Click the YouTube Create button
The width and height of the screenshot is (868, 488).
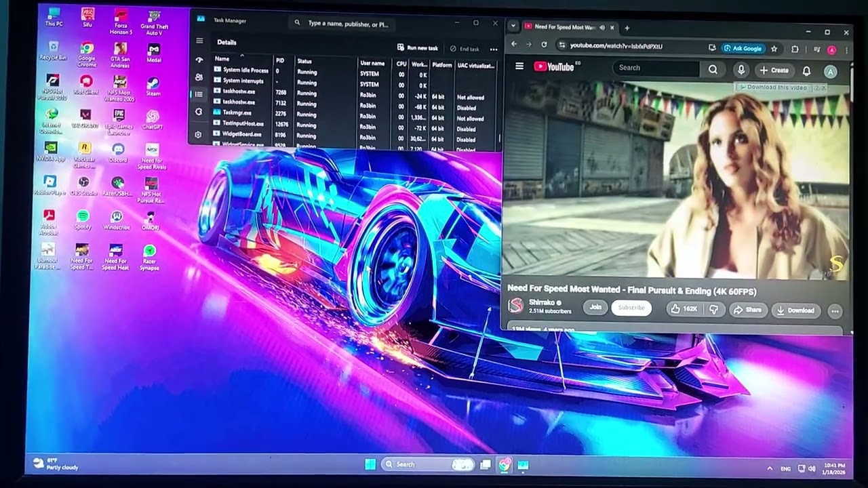(x=774, y=70)
